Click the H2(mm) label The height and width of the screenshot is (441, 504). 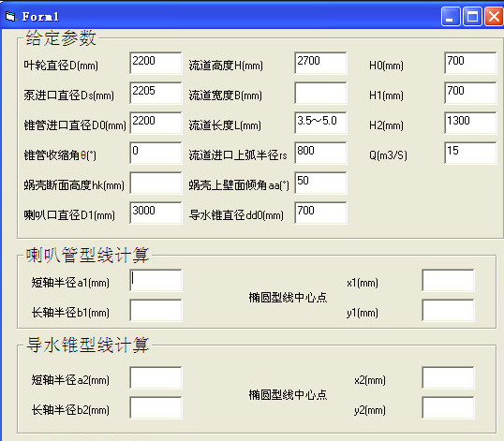pyautogui.click(x=386, y=125)
